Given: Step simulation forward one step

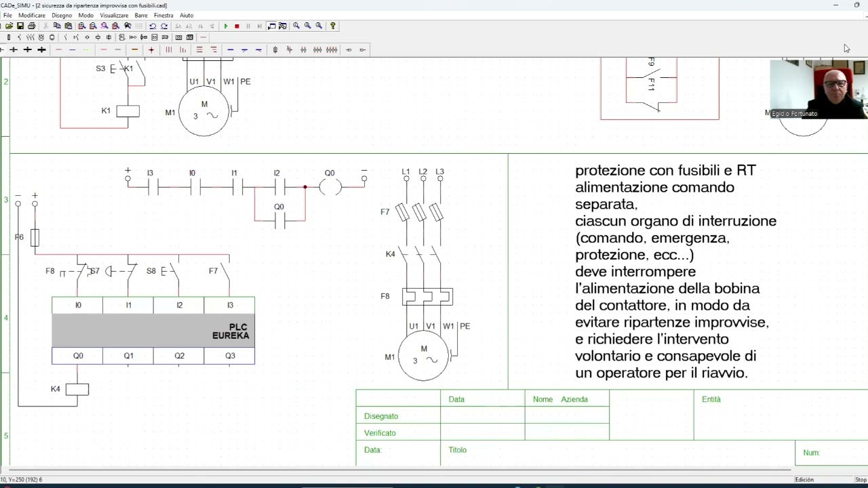Looking at the screenshot, I should pos(260,26).
